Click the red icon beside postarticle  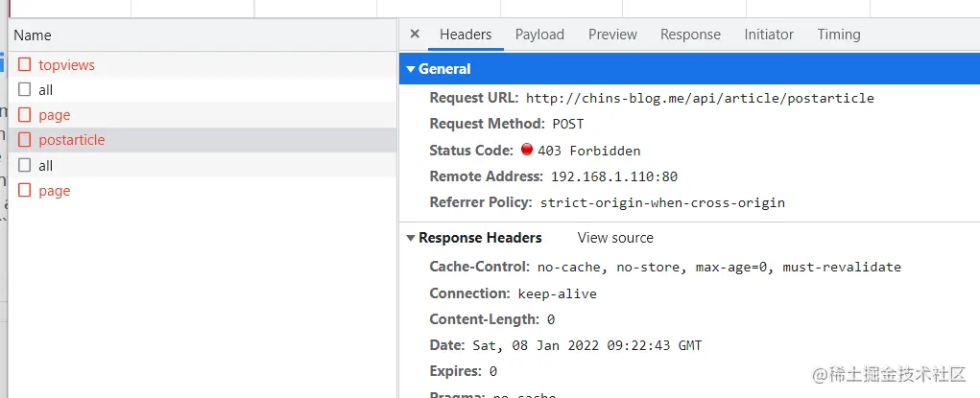pyautogui.click(x=25, y=140)
